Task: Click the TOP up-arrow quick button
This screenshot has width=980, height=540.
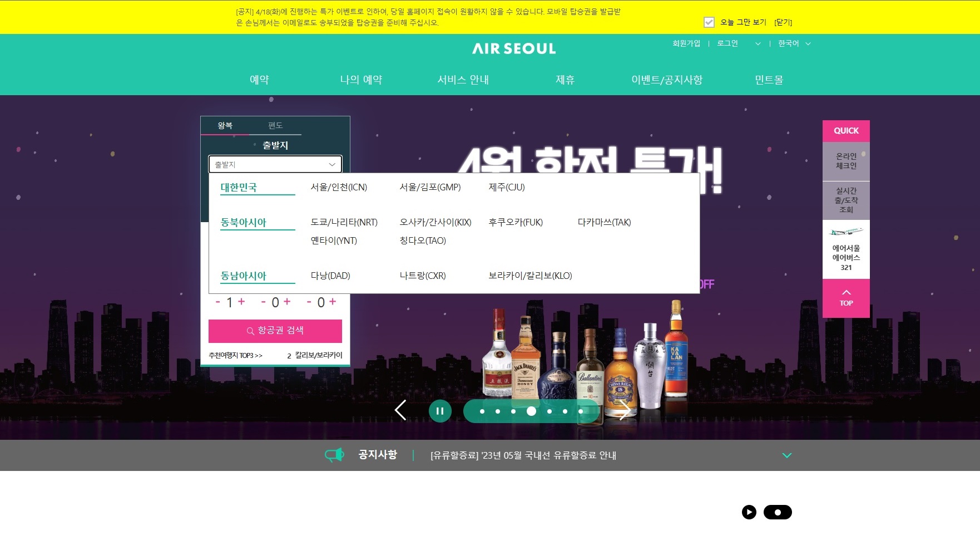Action: tap(846, 298)
